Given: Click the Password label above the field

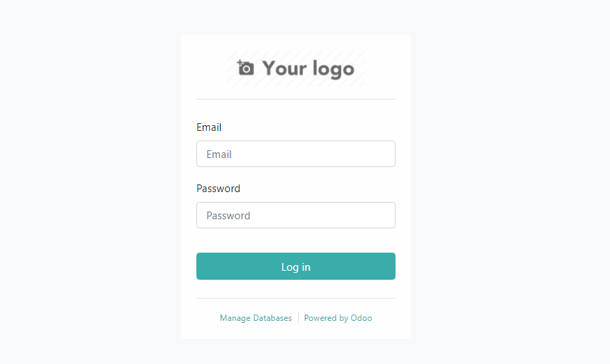Looking at the screenshot, I should tap(218, 189).
